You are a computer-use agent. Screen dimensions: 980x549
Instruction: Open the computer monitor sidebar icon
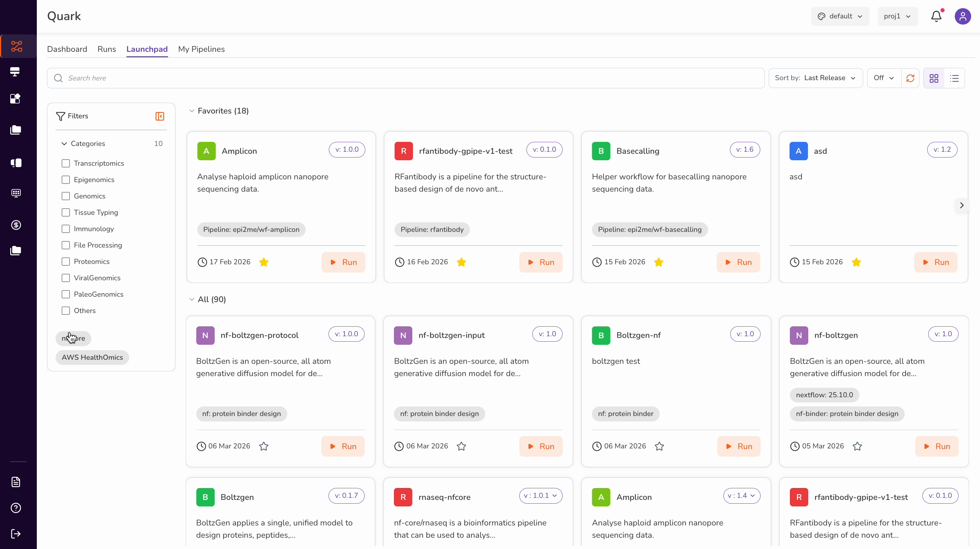click(x=15, y=72)
